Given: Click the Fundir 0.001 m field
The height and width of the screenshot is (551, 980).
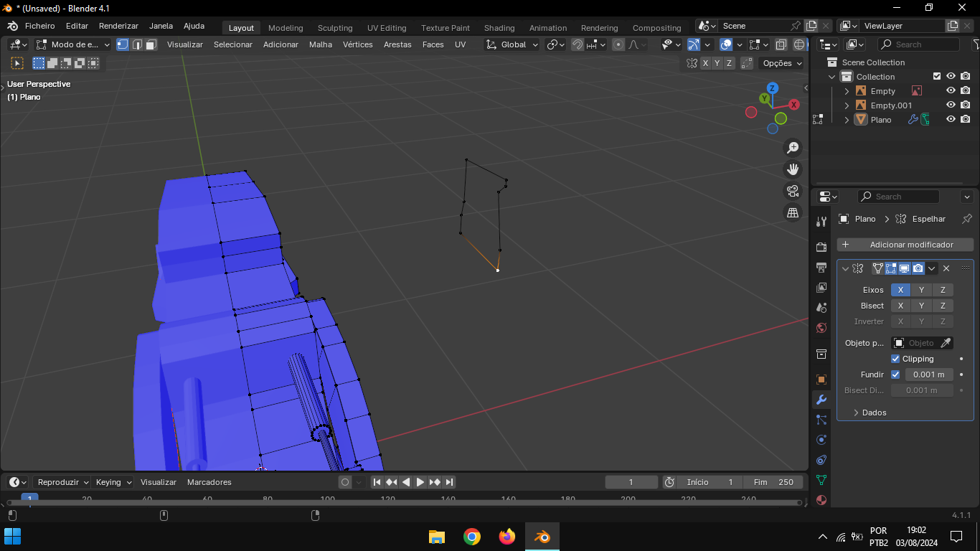Looking at the screenshot, I should (x=929, y=375).
